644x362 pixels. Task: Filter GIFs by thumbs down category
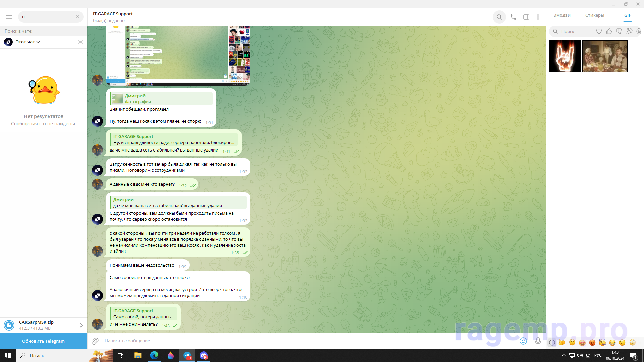[619, 31]
